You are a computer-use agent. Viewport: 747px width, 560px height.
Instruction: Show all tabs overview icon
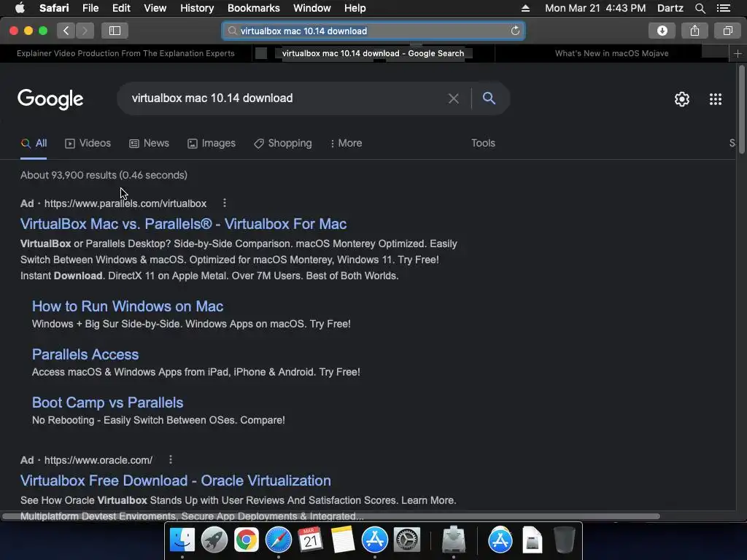727,31
